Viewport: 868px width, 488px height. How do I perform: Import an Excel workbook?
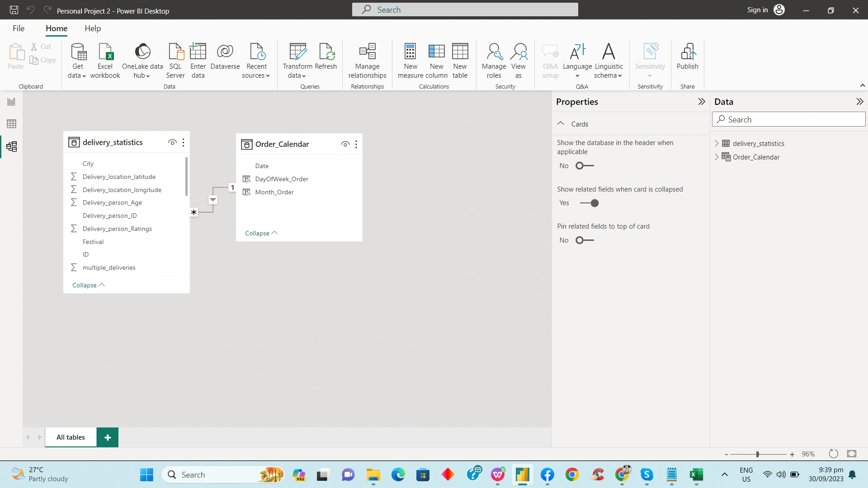point(105,60)
